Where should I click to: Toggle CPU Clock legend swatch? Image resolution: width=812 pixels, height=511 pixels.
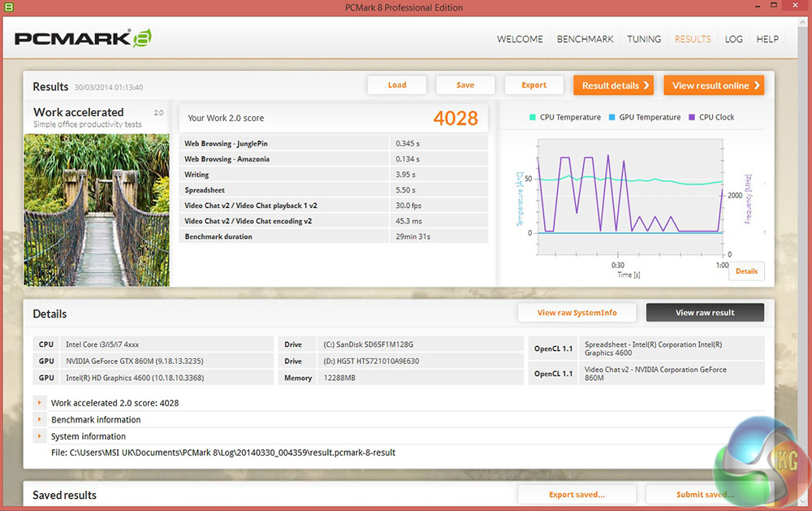[692, 117]
